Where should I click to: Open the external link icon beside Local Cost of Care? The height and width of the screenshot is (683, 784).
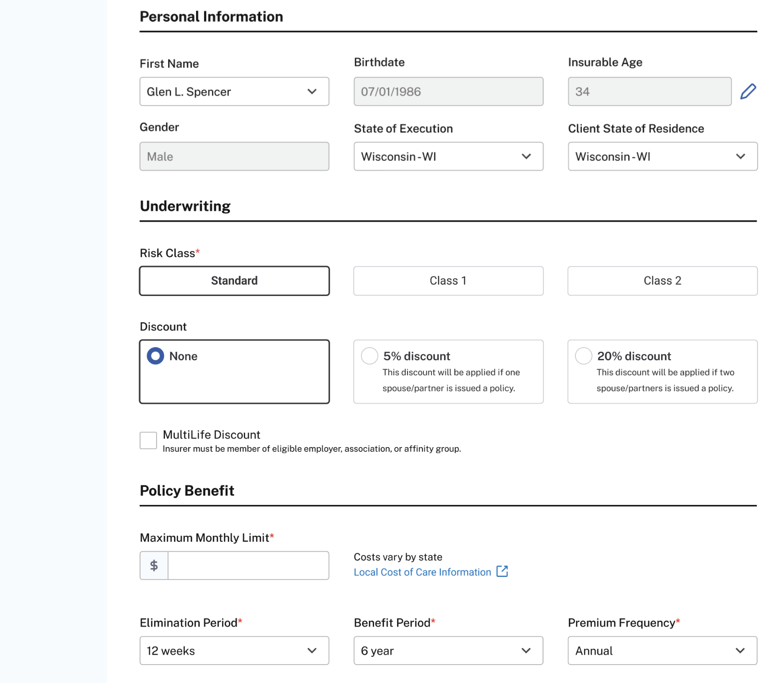(x=502, y=571)
